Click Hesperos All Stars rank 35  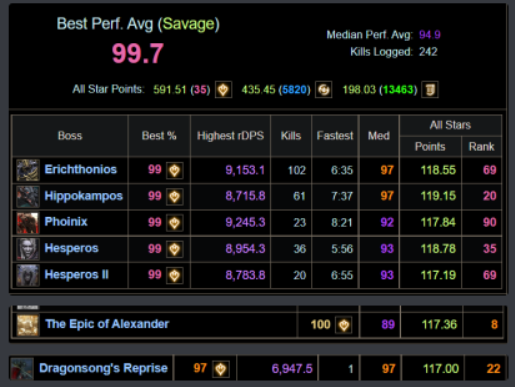(x=490, y=249)
